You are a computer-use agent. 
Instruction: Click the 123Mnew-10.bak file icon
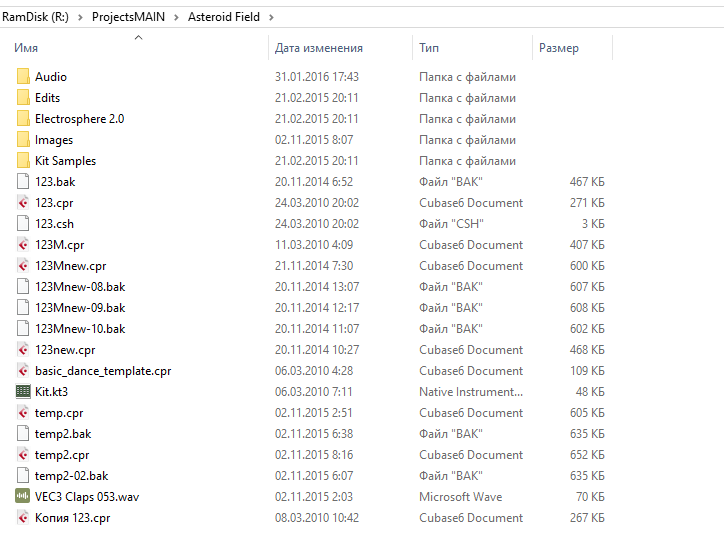point(23,329)
